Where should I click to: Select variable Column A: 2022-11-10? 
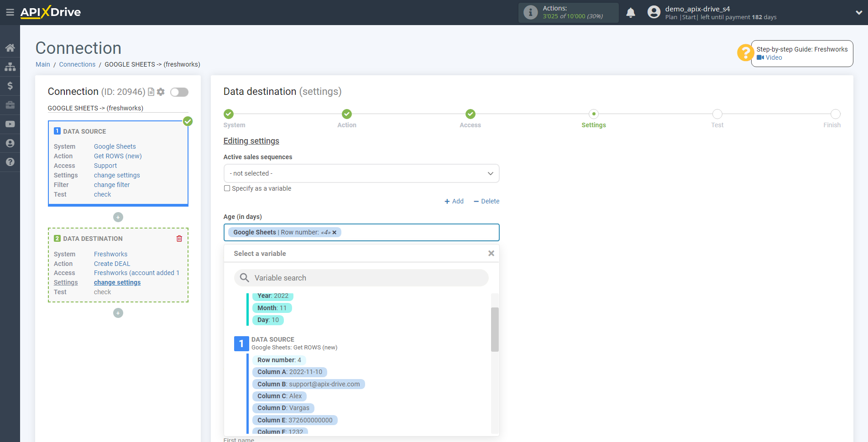pyautogui.click(x=290, y=372)
